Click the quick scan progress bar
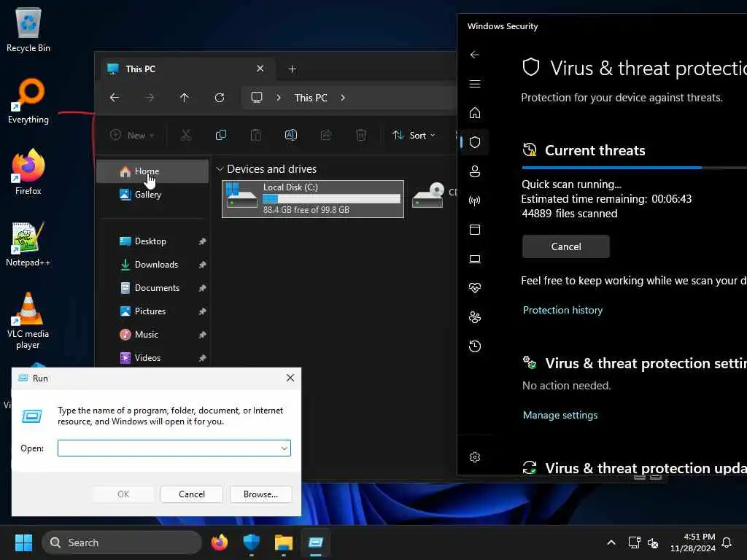The image size is (747, 560). [634, 168]
